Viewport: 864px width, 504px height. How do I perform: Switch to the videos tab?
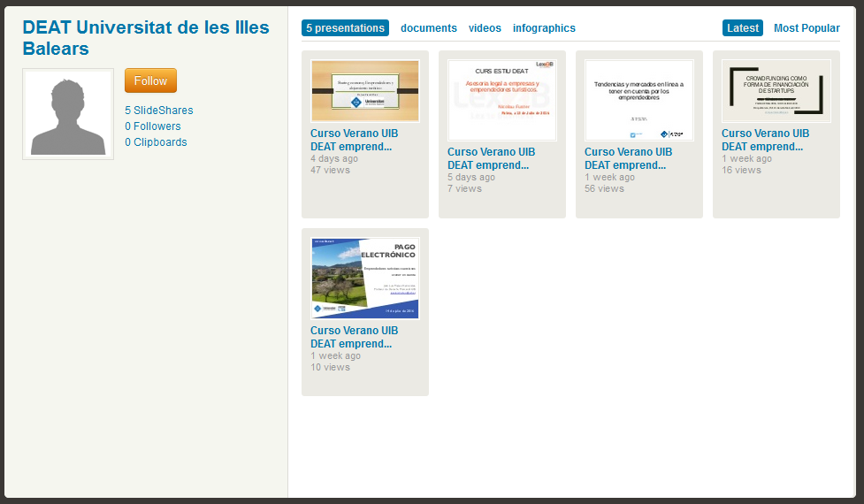tap(485, 28)
